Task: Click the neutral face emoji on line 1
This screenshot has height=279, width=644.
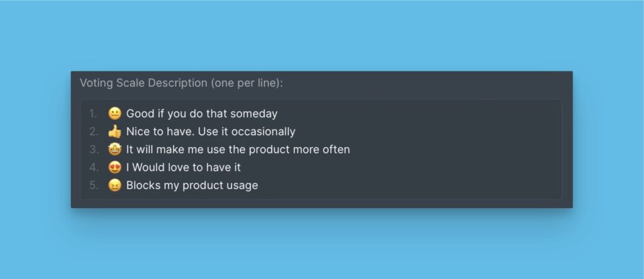Action: 114,114
